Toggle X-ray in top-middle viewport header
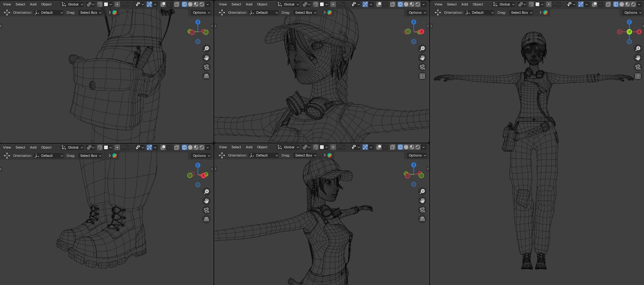This screenshot has height=285, width=644. (x=392, y=4)
